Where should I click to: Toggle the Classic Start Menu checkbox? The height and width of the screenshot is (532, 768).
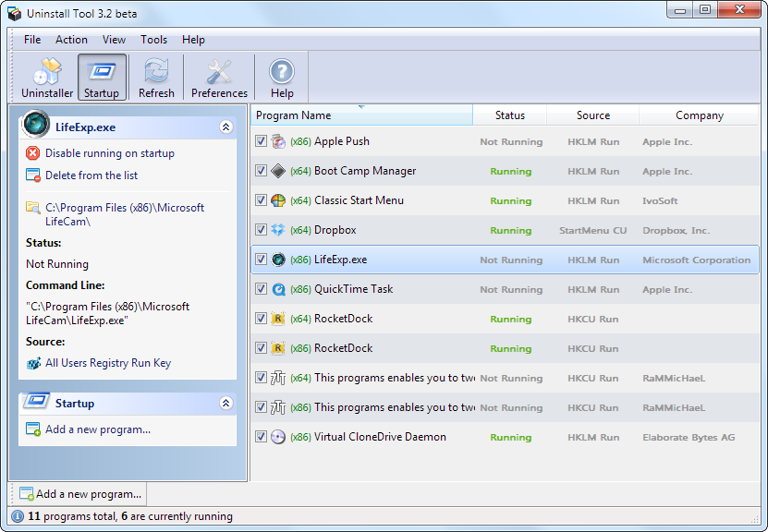click(261, 200)
